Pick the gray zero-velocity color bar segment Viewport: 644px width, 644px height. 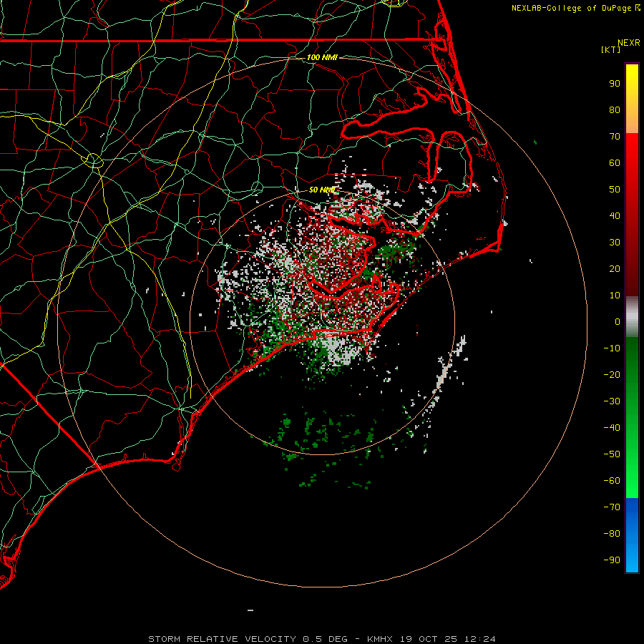(x=632, y=317)
